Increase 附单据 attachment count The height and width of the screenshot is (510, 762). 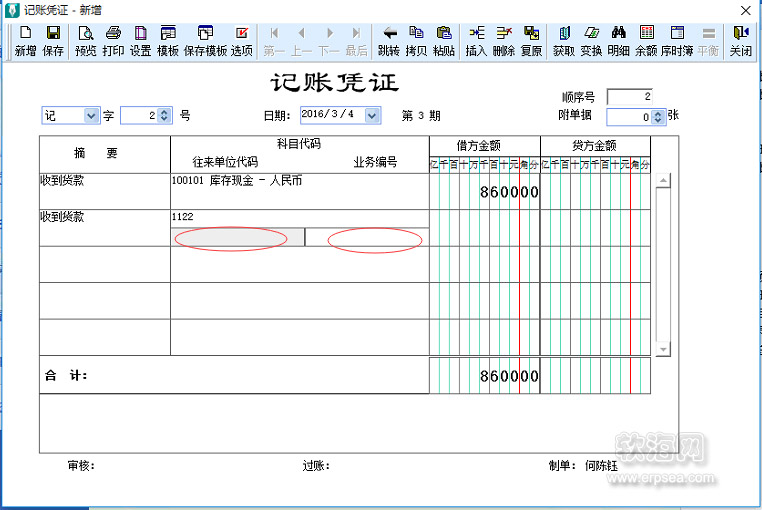tap(658, 113)
